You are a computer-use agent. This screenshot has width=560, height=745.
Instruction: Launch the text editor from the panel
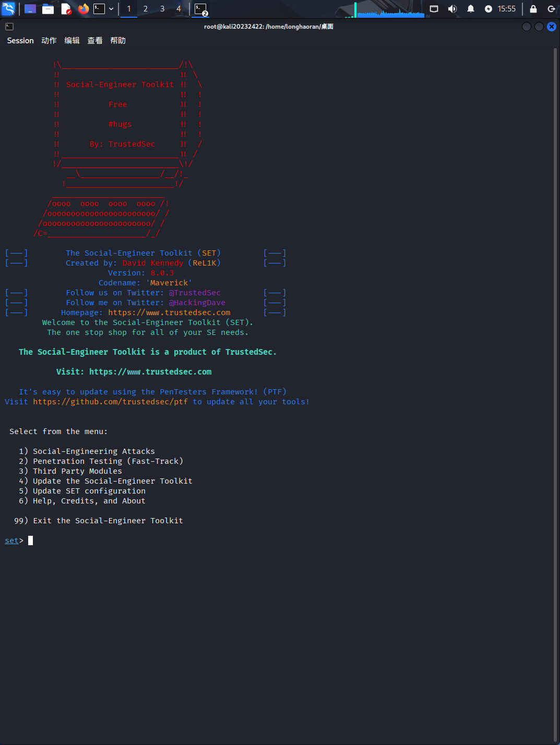[x=66, y=9]
